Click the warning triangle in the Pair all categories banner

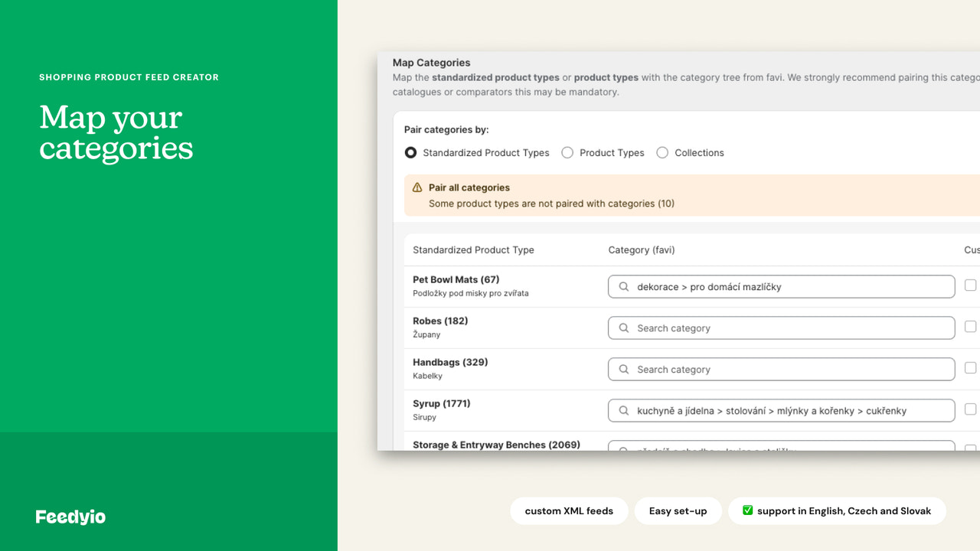pyautogui.click(x=417, y=187)
